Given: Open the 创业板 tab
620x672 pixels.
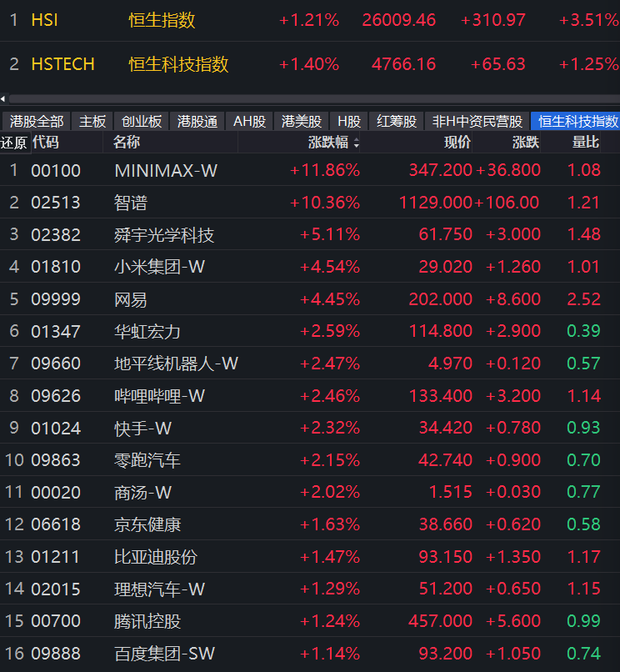Looking at the screenshot, I should pyautogui.click(x=142, y=121).
